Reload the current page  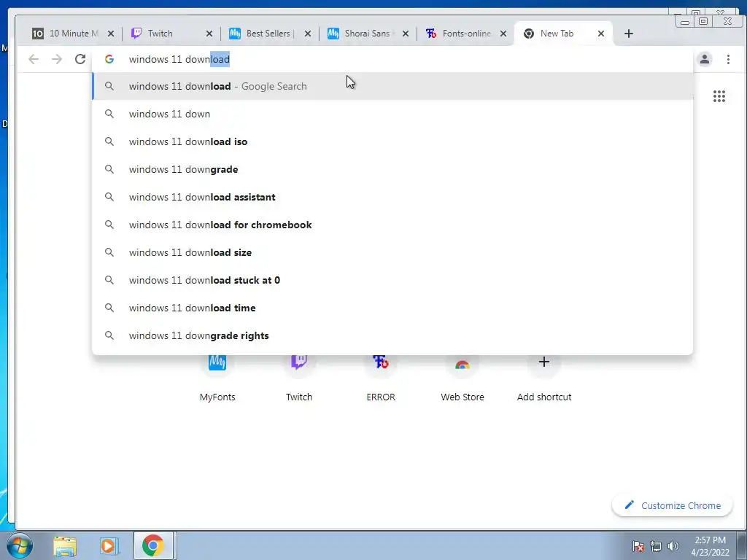pos(80,59)
